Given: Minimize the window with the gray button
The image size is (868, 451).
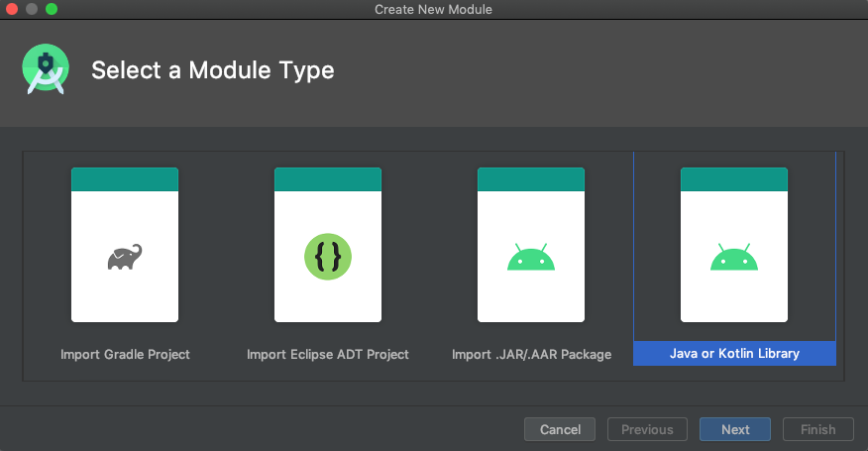Looking at the screenshot, I should point(32,9).
